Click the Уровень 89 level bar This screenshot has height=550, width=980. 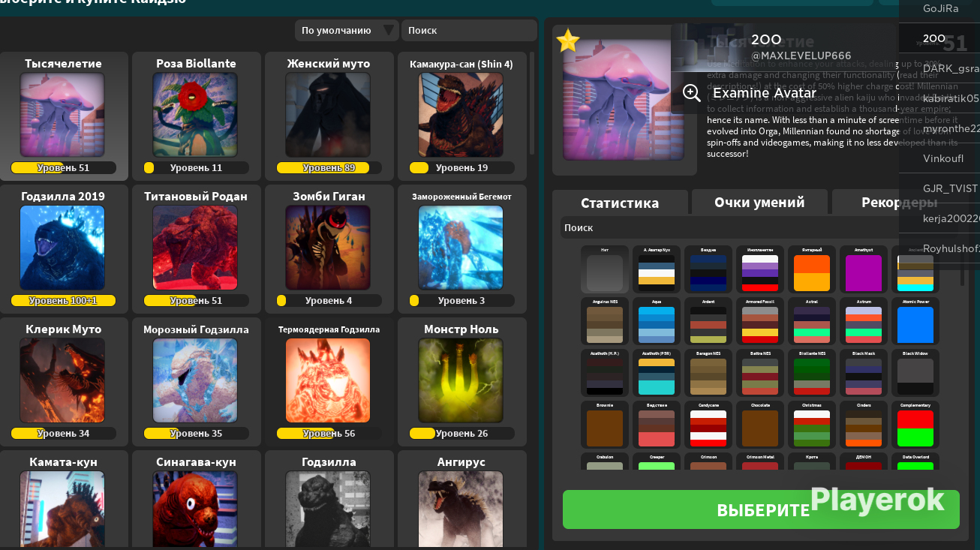pyautogui.click(x=329, y=168)
